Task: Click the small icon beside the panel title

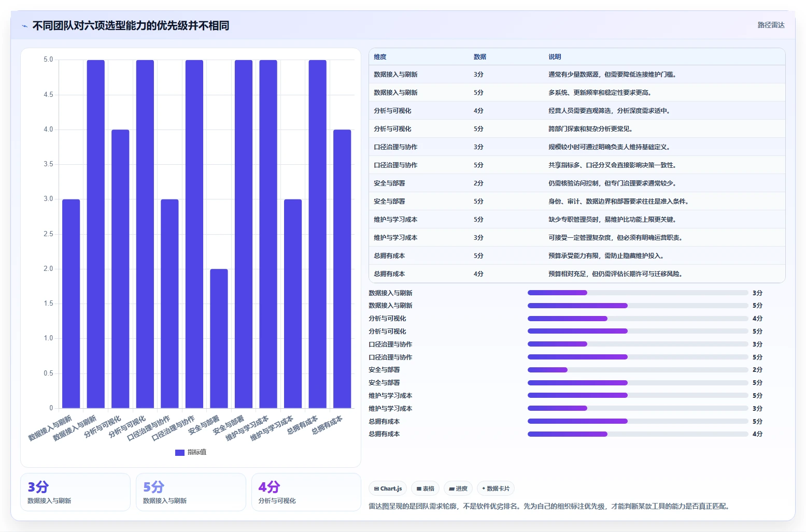Action: [x=24, y=26]
